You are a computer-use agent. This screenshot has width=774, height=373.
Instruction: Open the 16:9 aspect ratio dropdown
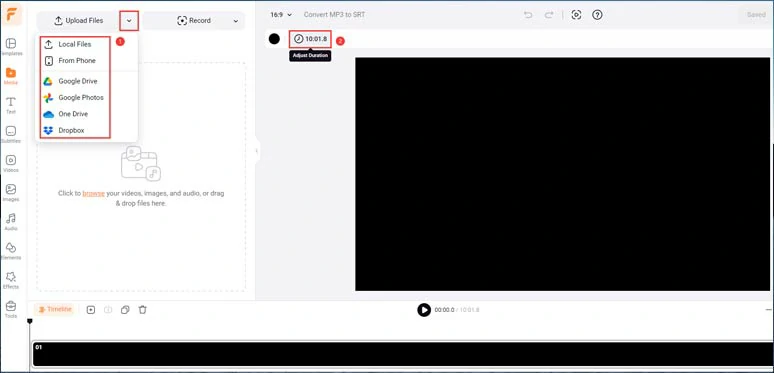(281, 15)
